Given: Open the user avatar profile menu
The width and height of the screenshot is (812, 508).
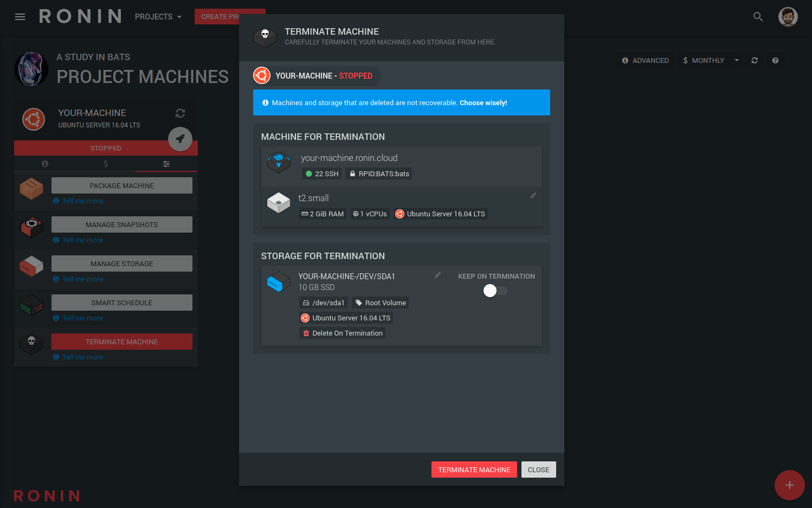Looking at the screenshot, I should click(788, 17).
